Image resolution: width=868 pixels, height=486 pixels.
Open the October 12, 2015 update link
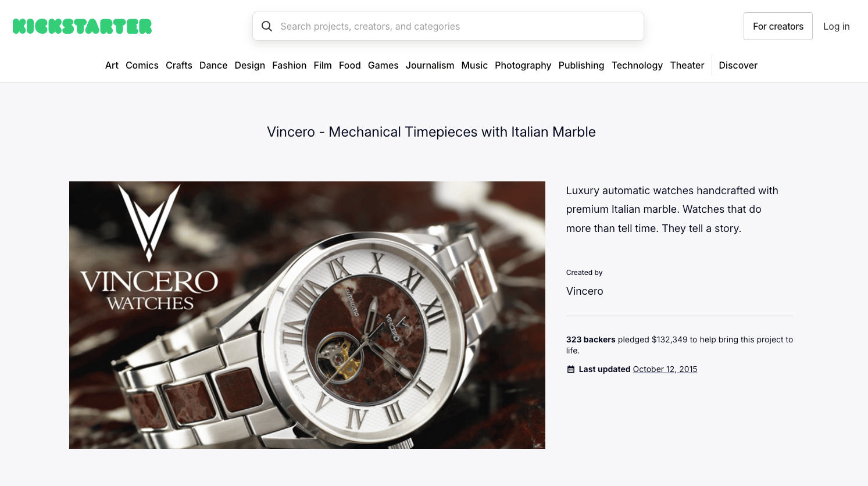pyautogui.click(x=665, y=369)
